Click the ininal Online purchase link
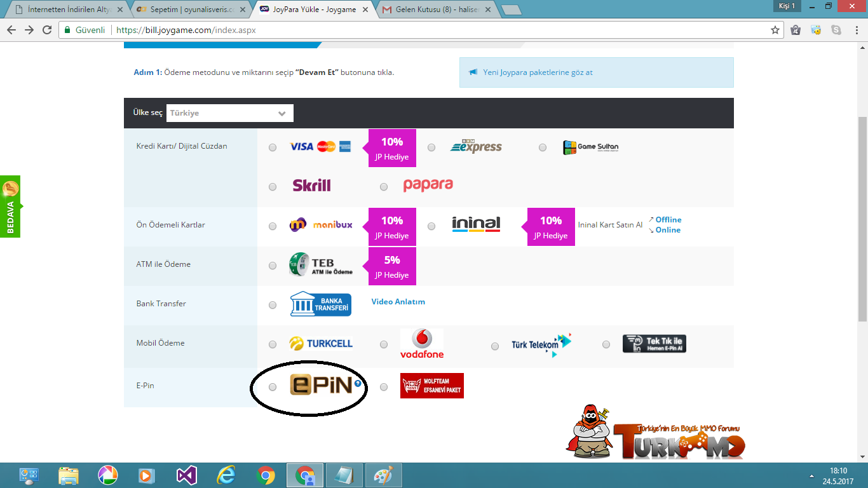The height and width of the screenshot is (488, 868). [668, 230]
